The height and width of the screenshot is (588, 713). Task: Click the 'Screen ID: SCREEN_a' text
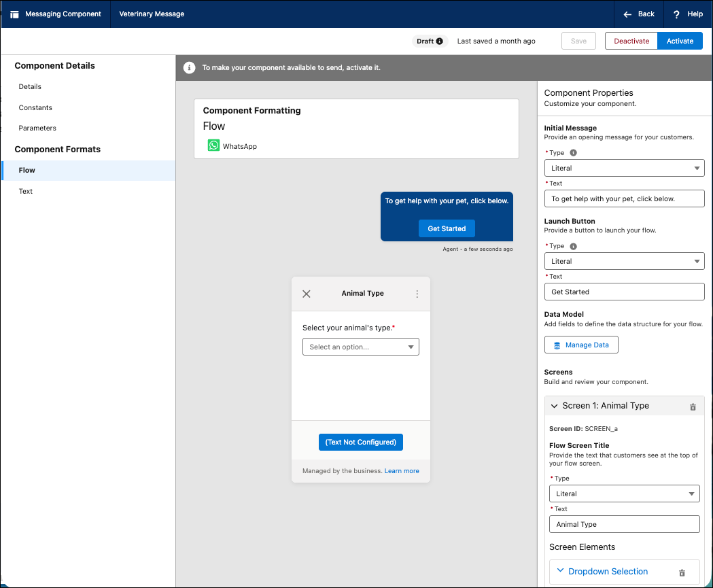coord(583,429)
